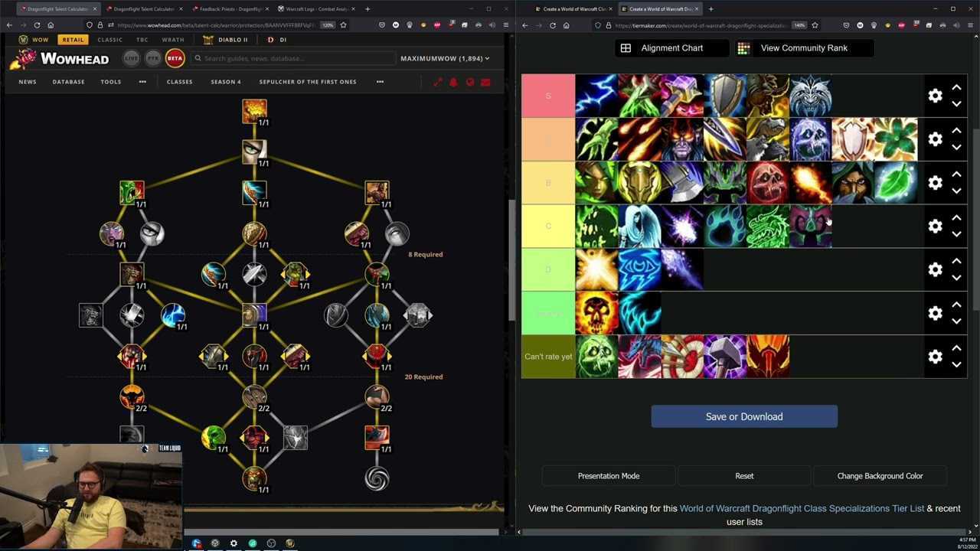
Task: Open the SEASON 4 menu
Action: (226, 82)
